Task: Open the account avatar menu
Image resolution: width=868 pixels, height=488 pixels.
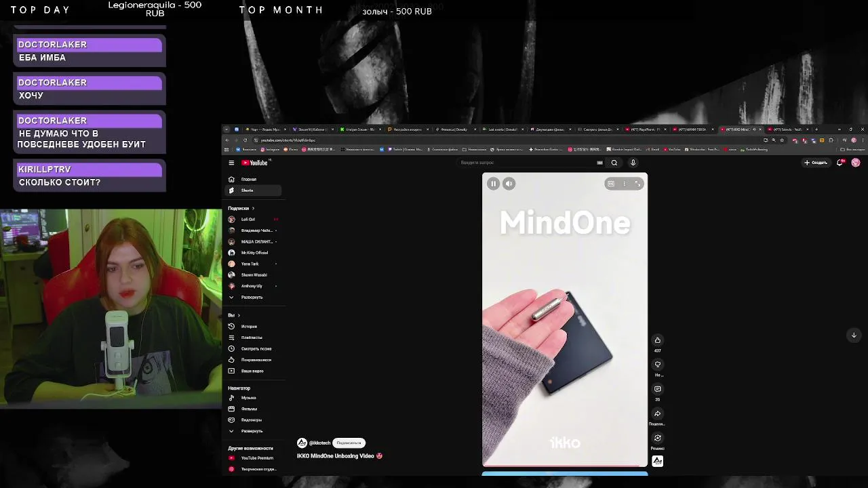Action: (x=856, y=163)
